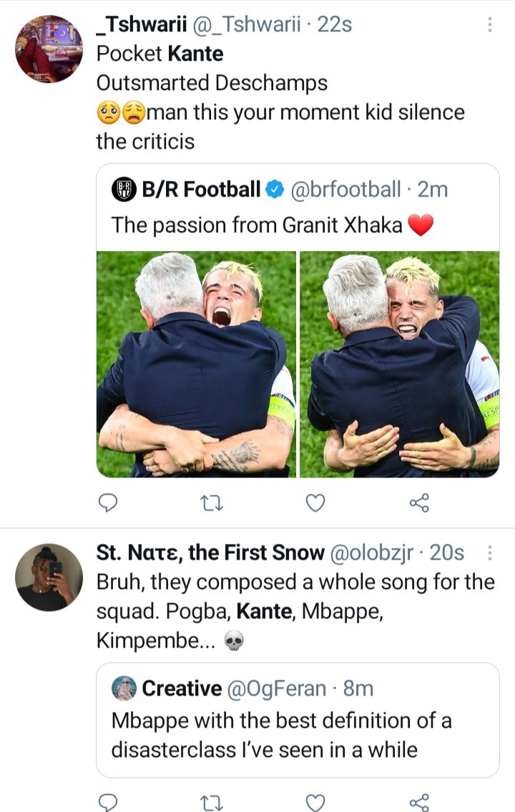Like St. Nate's tweet with heart icon
515x812 pixels.
coord(315,802)
